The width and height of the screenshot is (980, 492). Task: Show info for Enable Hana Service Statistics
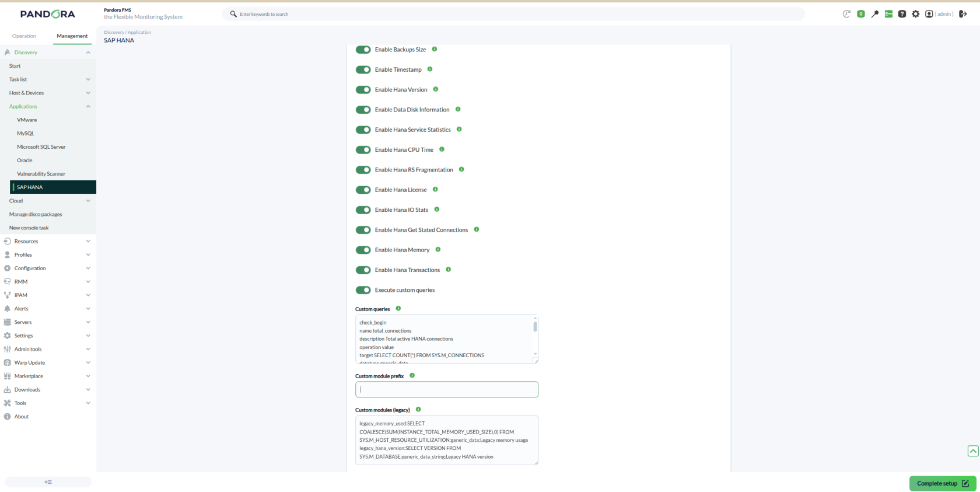coord(459,129)
